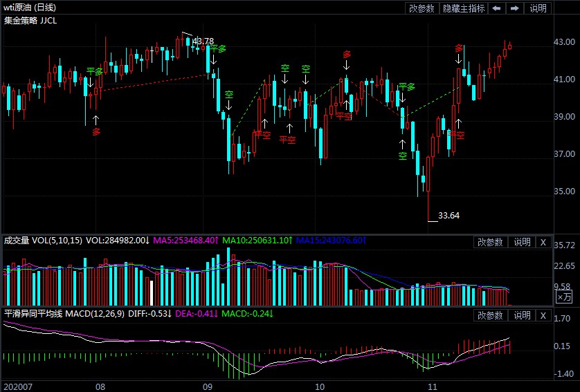Click the wti原油 (日线) chart title
The width and height of the screenshot is (580, 392).
(x=30, y=8)
